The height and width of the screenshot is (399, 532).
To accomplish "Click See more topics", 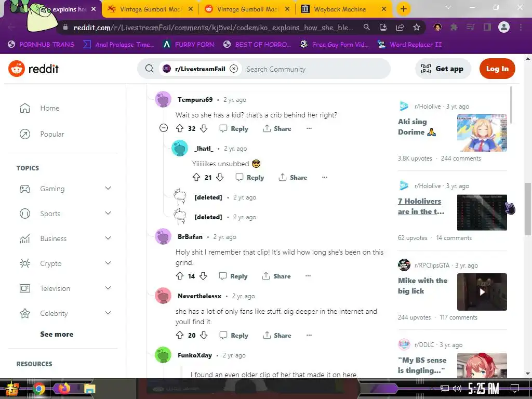I will [x=57, y=334].
